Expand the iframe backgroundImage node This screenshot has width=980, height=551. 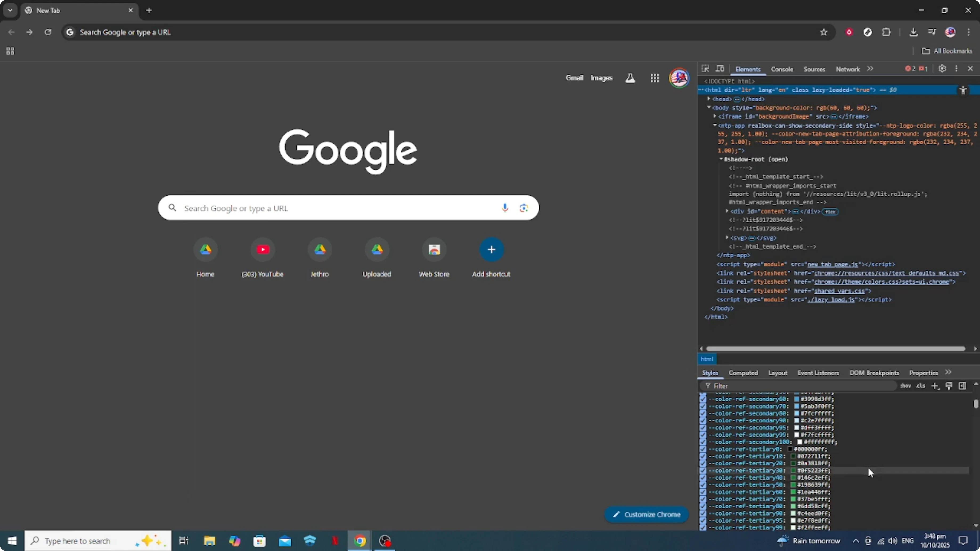pos(715,116)
